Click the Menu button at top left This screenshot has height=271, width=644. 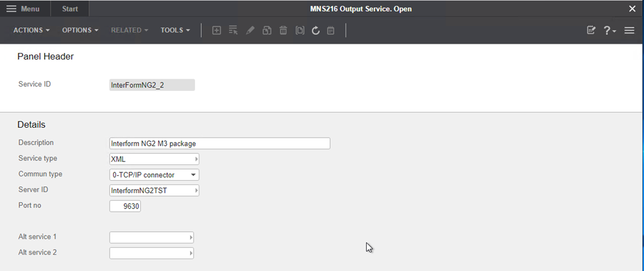[23, 9]
